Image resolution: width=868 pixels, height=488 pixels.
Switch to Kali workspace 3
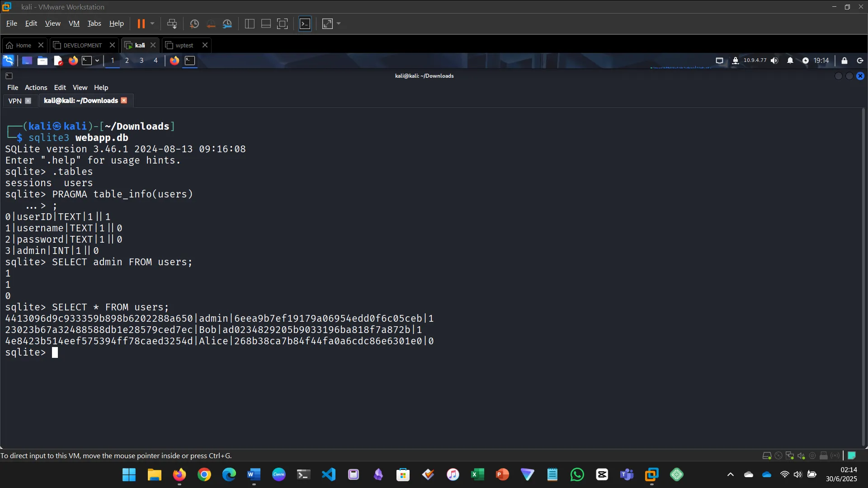click(141, 60)
